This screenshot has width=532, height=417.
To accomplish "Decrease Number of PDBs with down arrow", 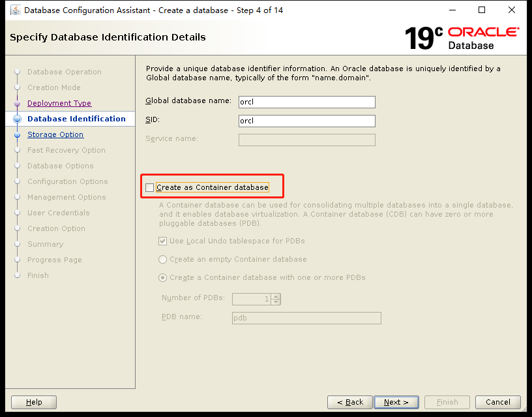I will (276, 302).
